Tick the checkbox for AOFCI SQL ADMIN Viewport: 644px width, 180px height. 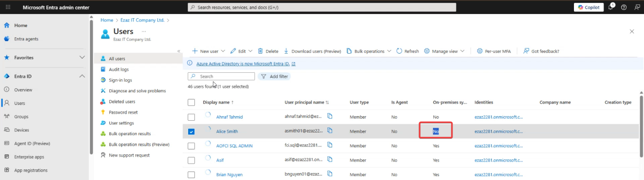[191, 146]
